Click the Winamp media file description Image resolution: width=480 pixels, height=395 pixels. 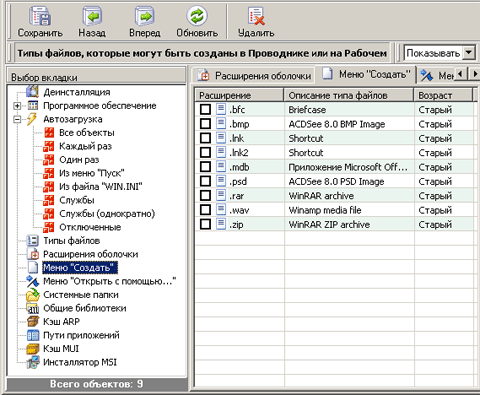coord(325,210)
